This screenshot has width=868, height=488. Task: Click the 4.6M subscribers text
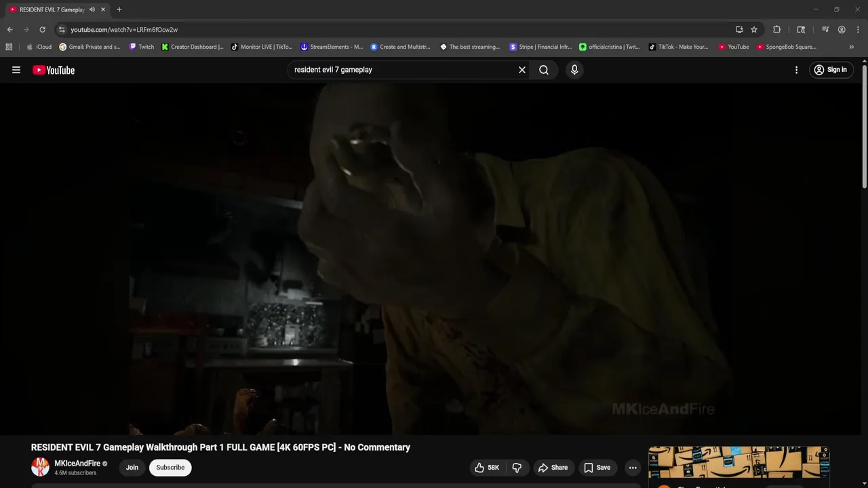(x=75, y=473)
